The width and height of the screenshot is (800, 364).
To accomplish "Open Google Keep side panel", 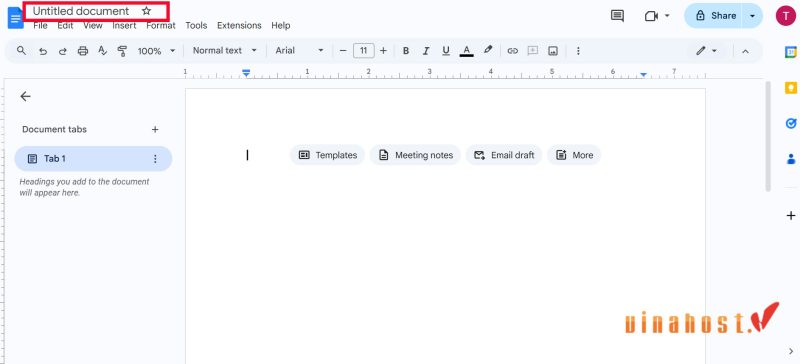I will 791,88.
